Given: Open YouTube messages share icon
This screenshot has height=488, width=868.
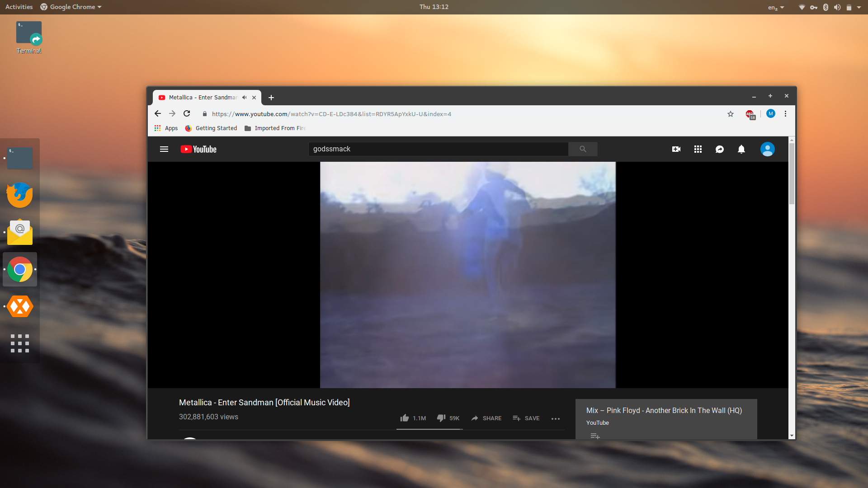Looking at the screenshot, I should [x=720, y=149].
